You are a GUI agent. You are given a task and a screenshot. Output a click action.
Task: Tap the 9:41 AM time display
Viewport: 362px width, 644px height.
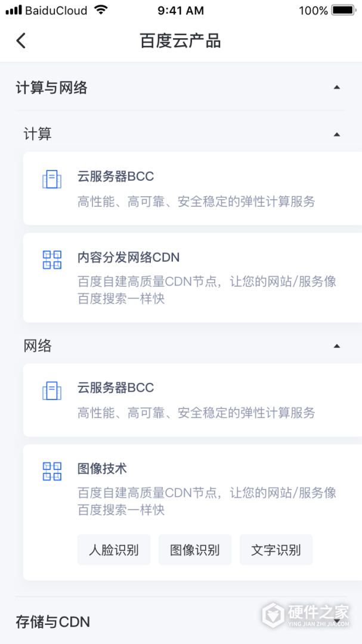click(181, 10)
